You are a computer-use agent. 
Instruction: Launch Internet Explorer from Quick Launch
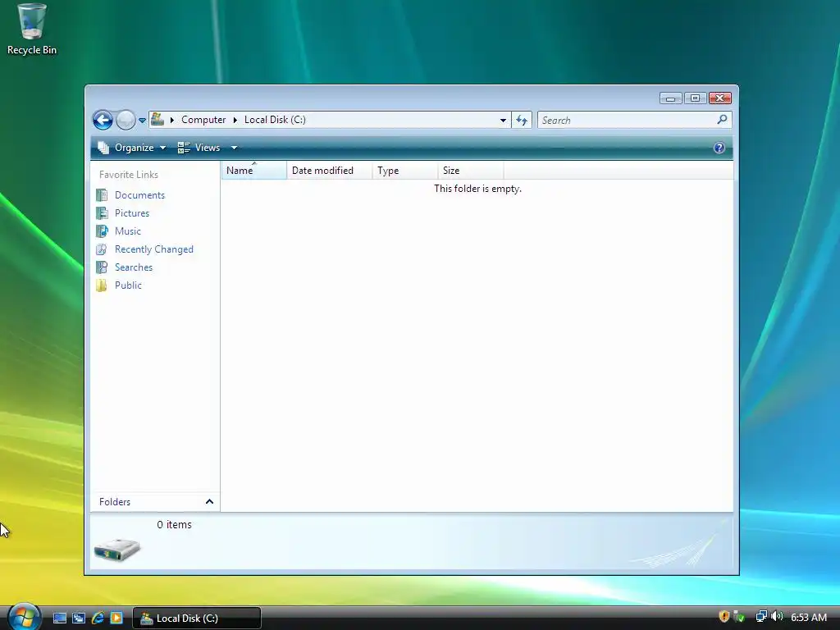[x=98, y=619]
